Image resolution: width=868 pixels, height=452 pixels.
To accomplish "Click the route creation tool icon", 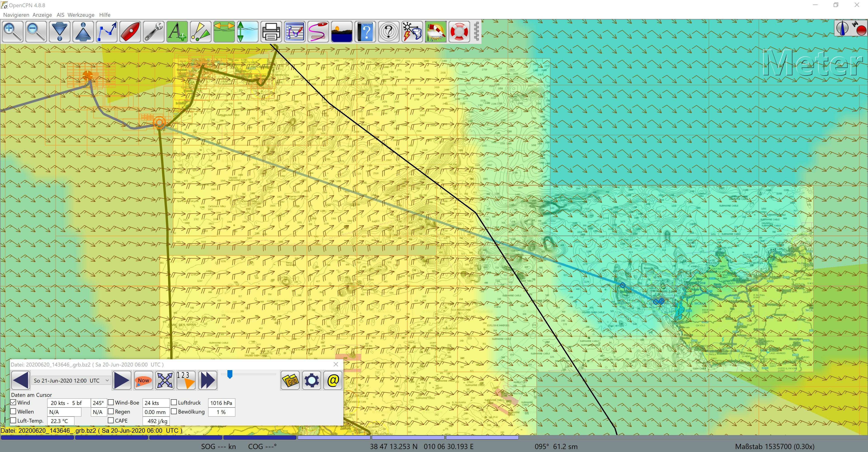I will pyautogui.click(x=106, y=31).
